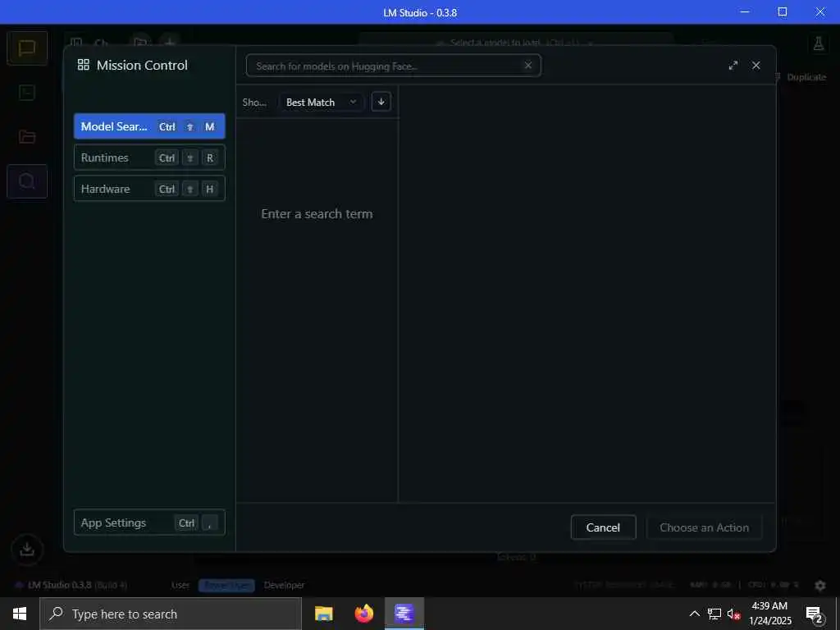
Task: Open the Developer view in sidebar
Action: coord(27,93)
